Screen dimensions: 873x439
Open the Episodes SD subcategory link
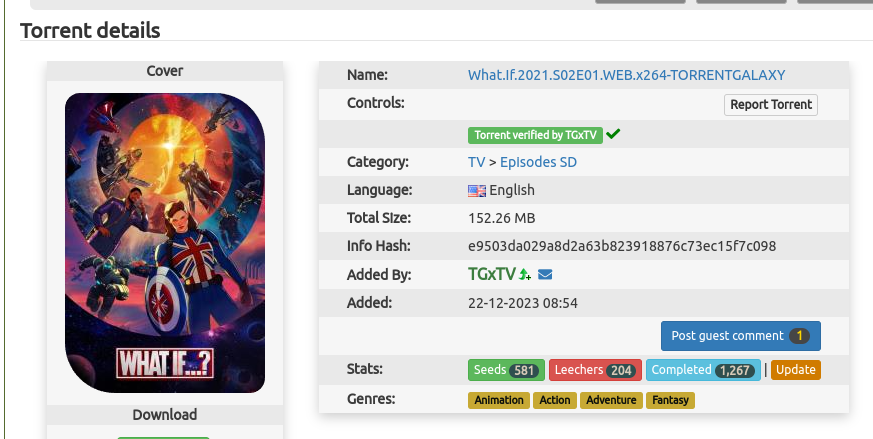[538, 162]
